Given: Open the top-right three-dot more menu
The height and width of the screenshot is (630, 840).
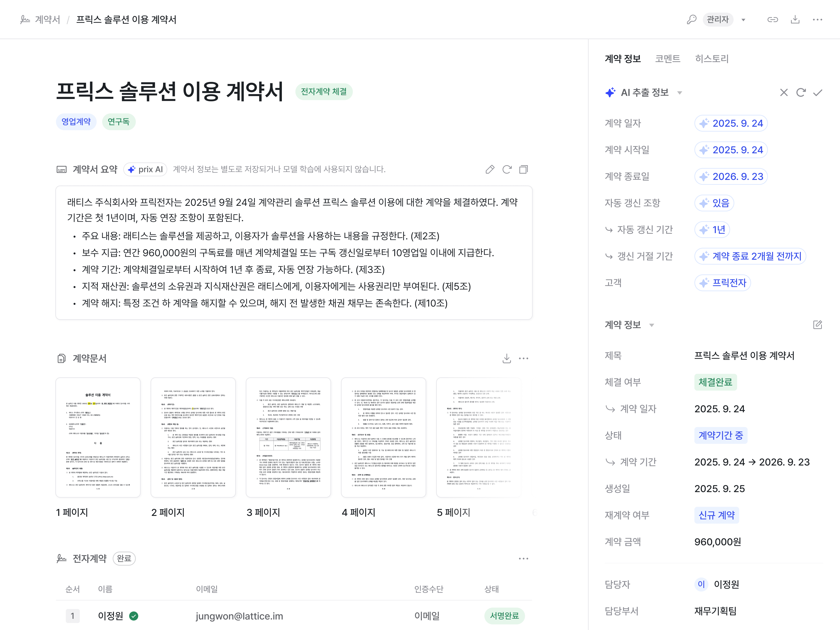Looking at the screenshot, I should [817, 19].
